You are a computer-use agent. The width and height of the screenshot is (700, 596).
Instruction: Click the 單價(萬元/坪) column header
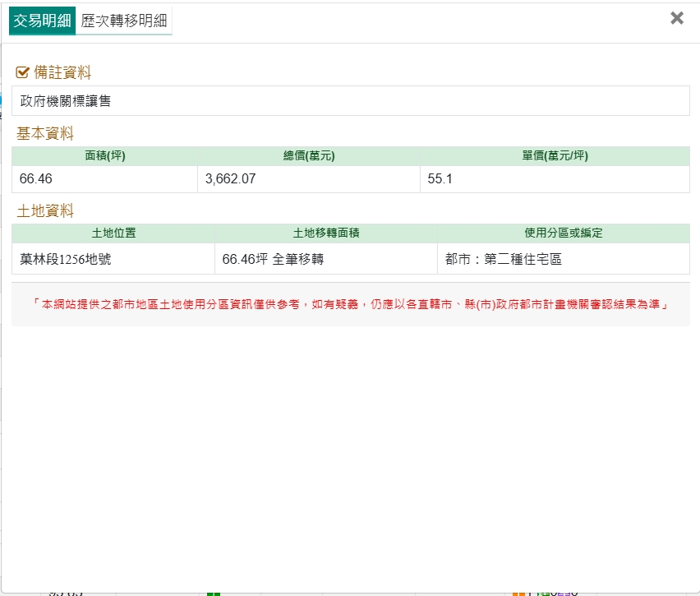(x=555, y=156)
